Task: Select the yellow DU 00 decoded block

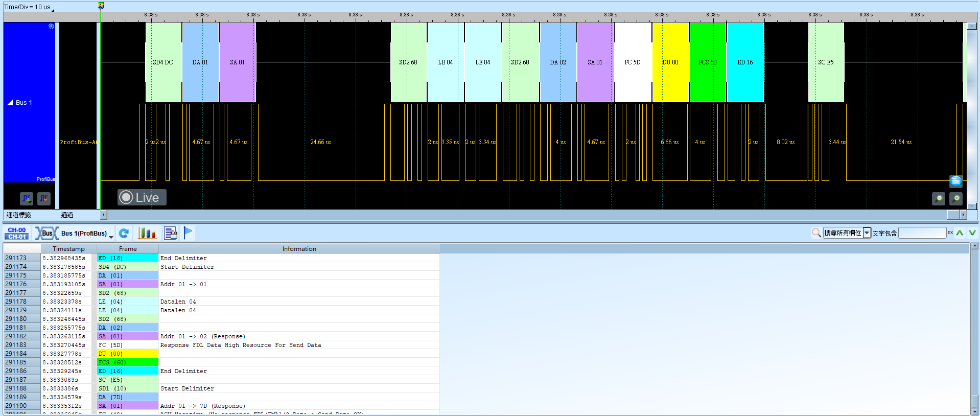Action: [x=670, y=62]
